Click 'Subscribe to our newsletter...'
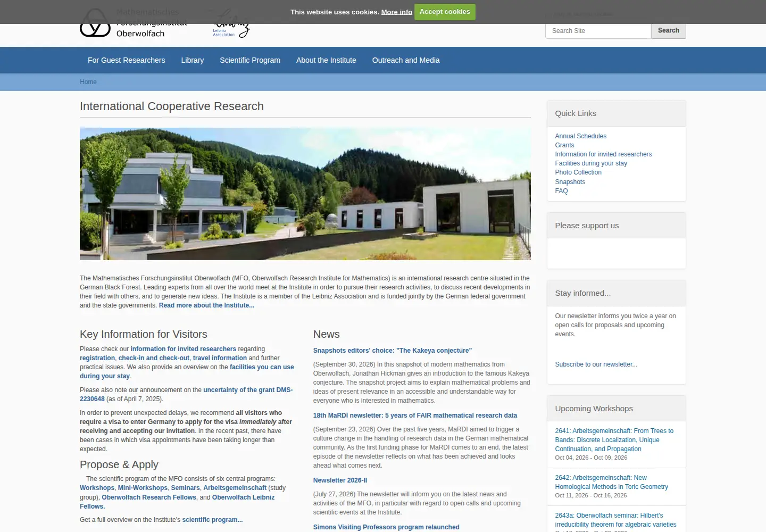Image resolution: width=766 pixels, height=532 pixels. coord(596,364)
